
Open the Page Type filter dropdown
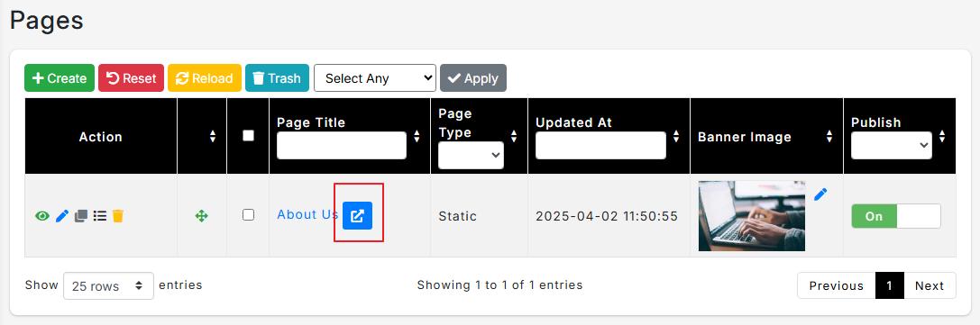pos(471,156)
